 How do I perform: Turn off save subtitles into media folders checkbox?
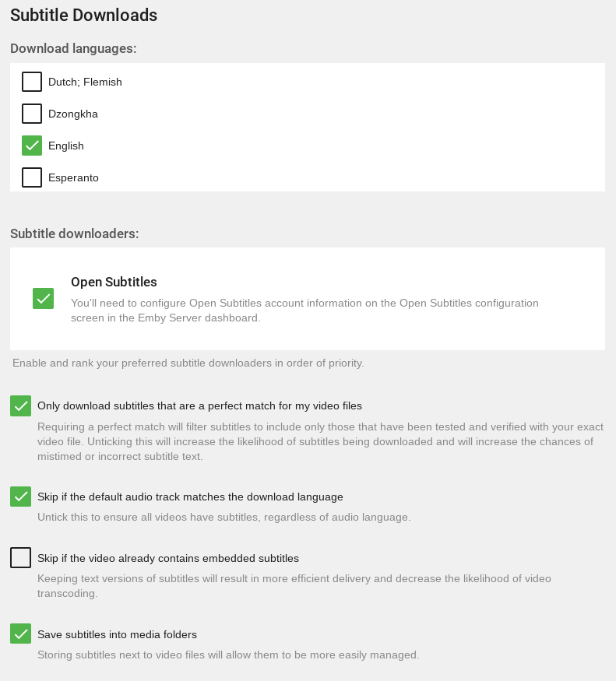coord(21,634)
